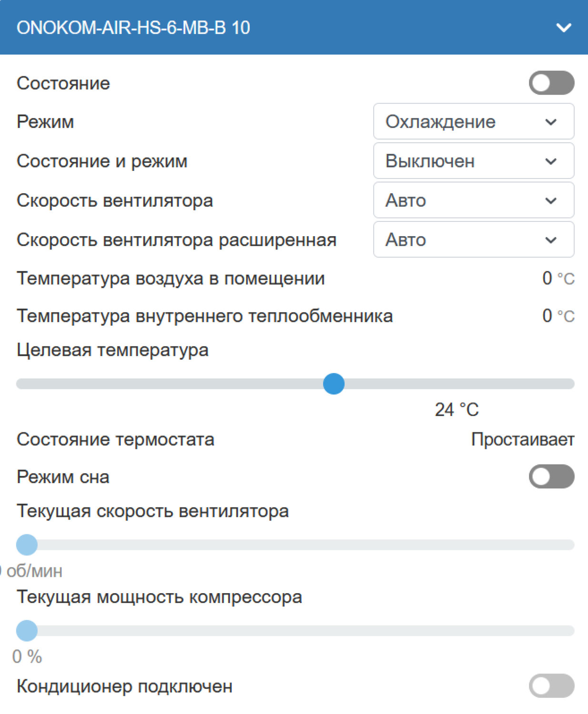Enable the Режим сна switch
The width and height of the screenshot is (588, 714).
coord(551,476)
